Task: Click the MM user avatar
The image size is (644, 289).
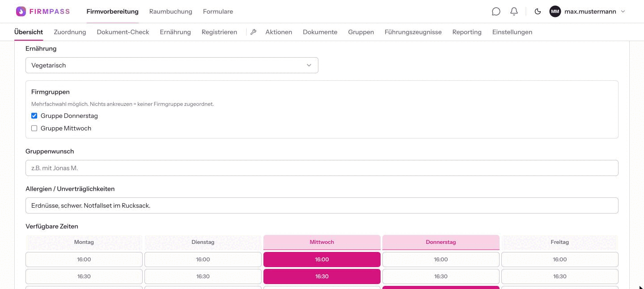Action: click(x=555, y=12)
